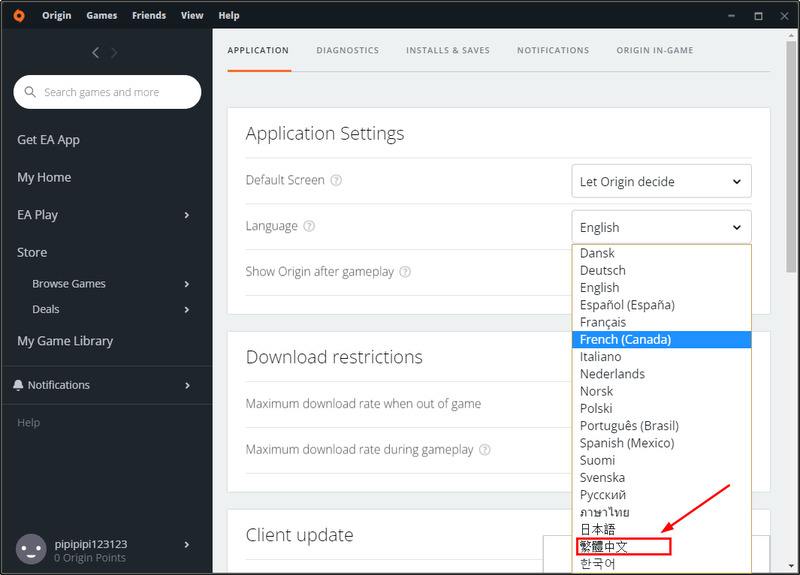
Task: Click the search magnifier icon
Action: (30, 92)
